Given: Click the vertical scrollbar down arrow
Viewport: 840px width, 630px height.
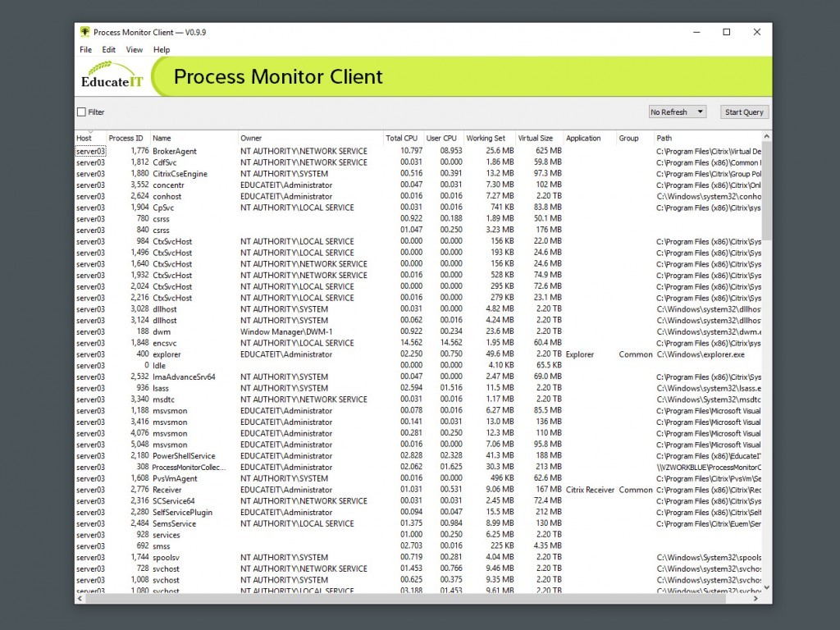Looking at the screenshot, I should click(x=767, y=587).
